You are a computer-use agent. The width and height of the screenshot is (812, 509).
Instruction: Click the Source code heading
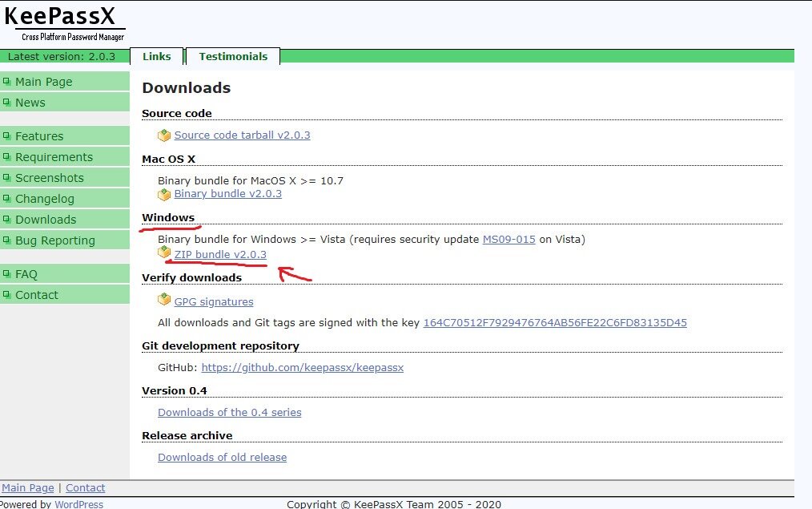[177, 114]
